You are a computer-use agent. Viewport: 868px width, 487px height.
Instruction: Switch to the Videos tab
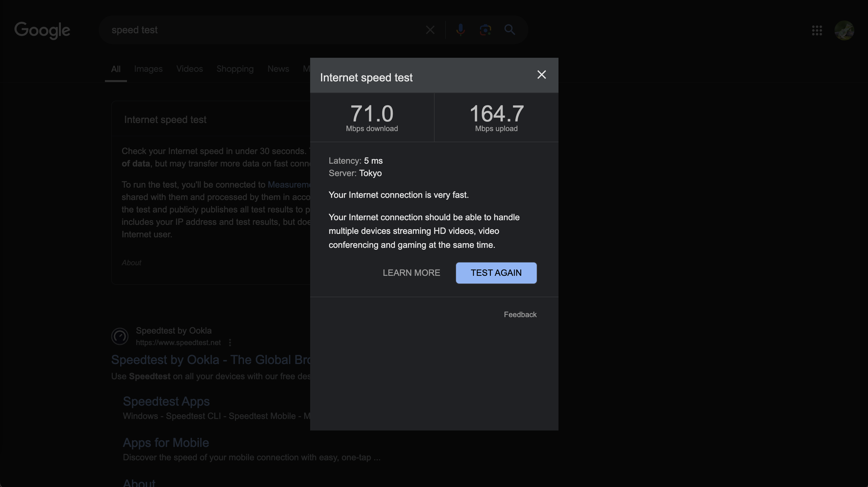pos(189,69)
